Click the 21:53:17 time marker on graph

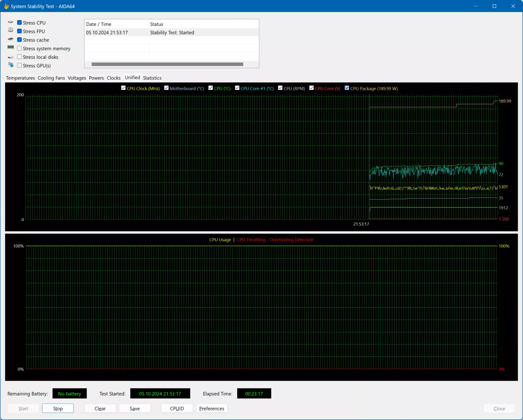361,224
